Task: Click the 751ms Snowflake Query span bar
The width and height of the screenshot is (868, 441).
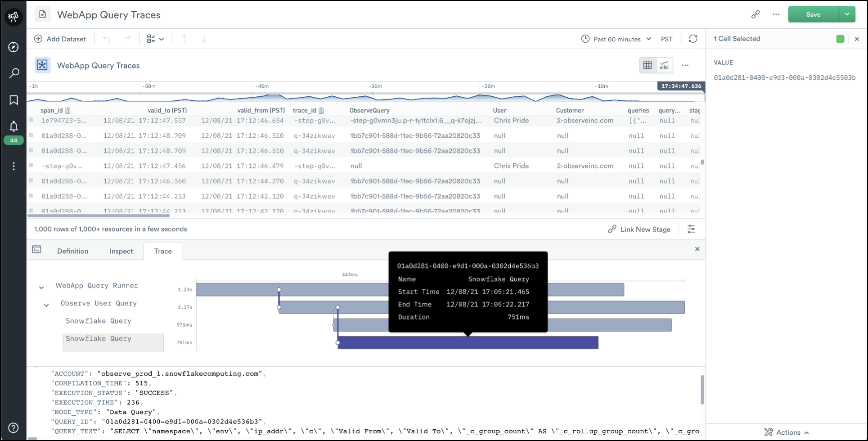Action: click(468, 342)
